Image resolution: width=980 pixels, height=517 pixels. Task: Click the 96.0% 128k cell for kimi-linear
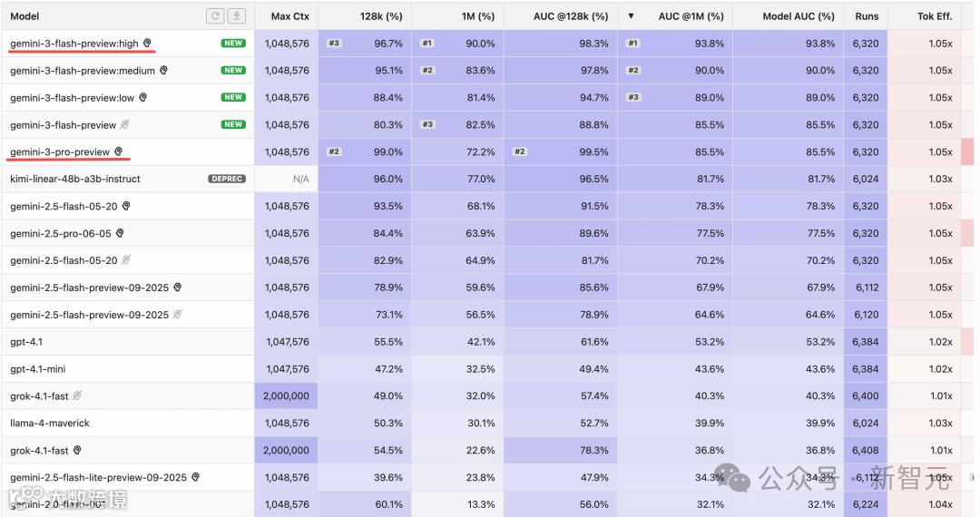(x=365, y=179)
